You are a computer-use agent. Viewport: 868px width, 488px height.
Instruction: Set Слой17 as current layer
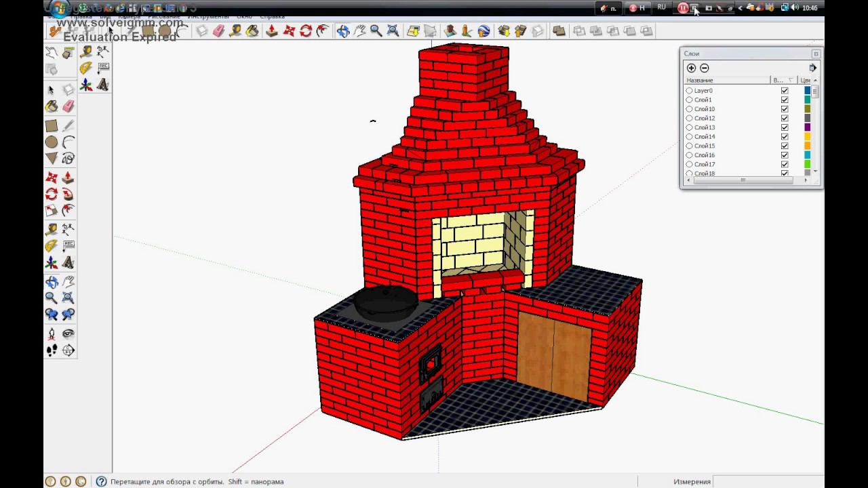pos(689,164)
